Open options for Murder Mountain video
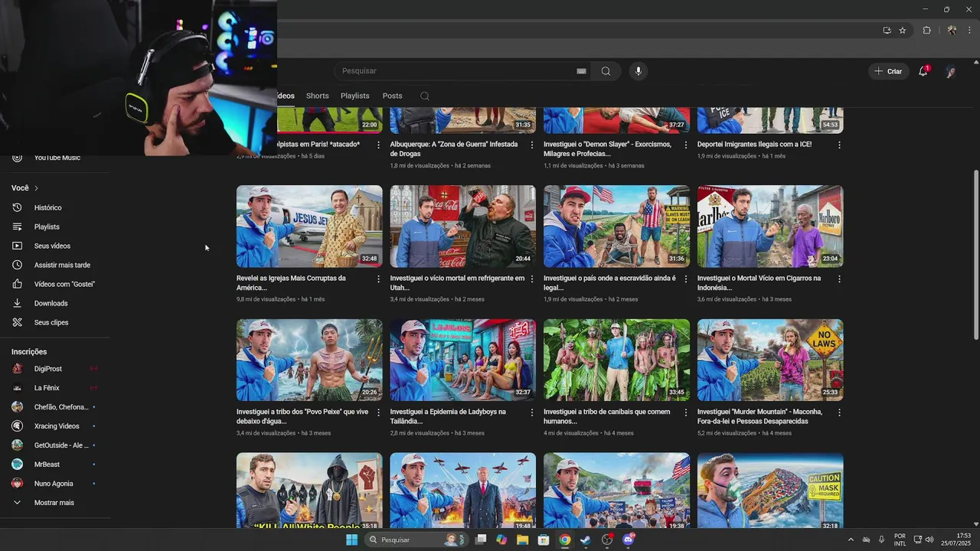The height and width of the screenshot is (551, 980). [839, 412]
